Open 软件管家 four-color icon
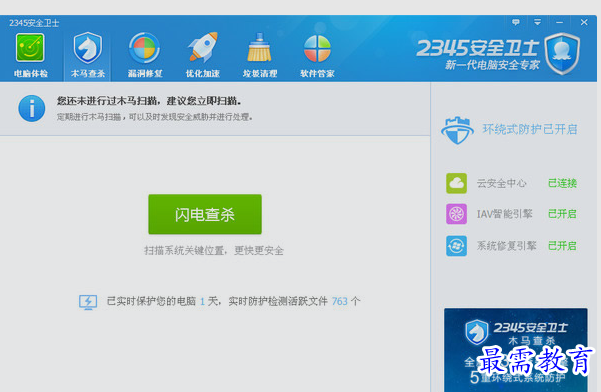 [x=317, y=49]
